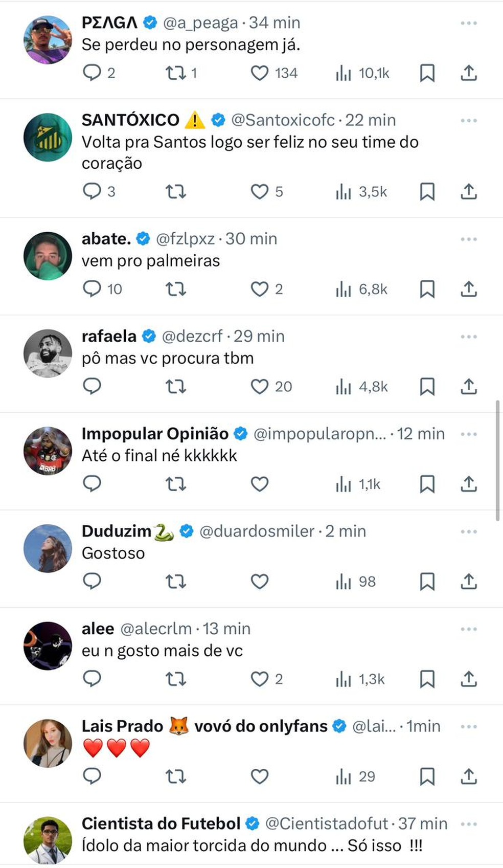
Task: Retweet SANTÓXICO's reply
Action: tap(175, 192)
